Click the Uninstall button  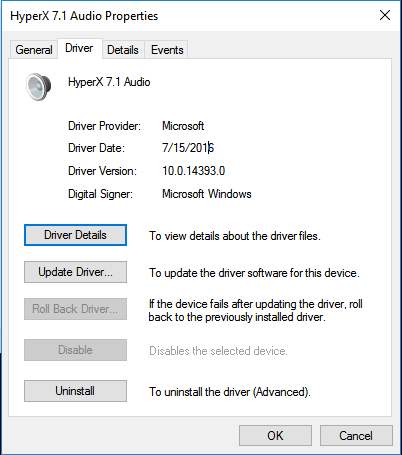(75, 391)
